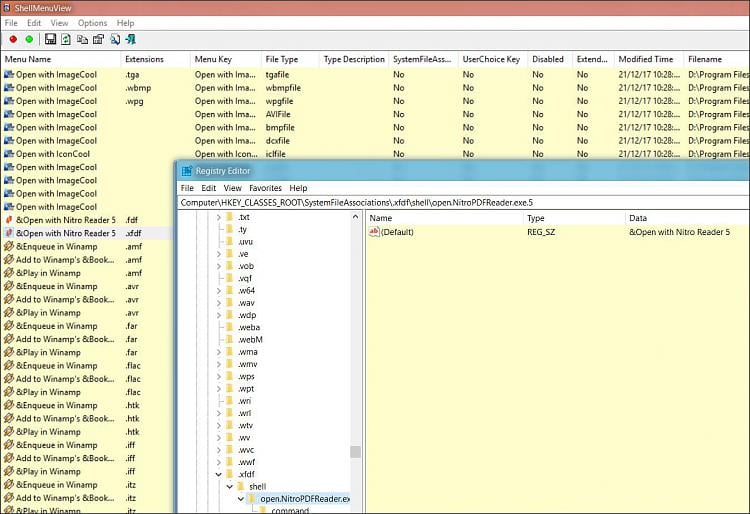Click the registry tree vertical scrollbar thumb
This screenshot has width=750, height=514.
[355, 451]
